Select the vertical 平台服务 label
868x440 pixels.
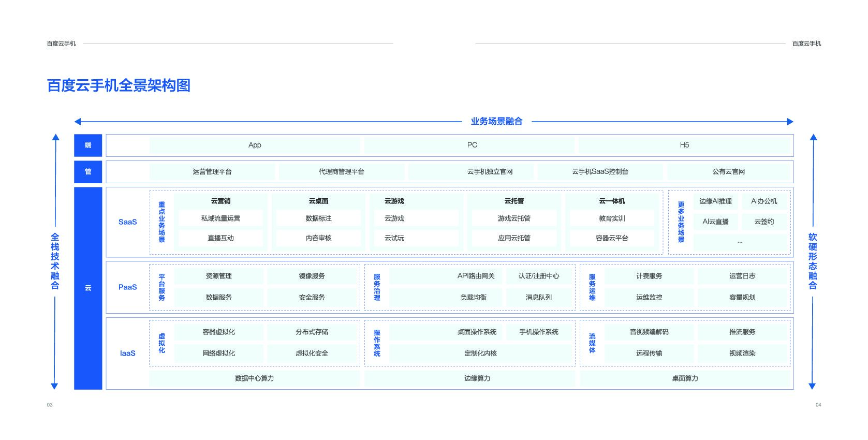161,287
